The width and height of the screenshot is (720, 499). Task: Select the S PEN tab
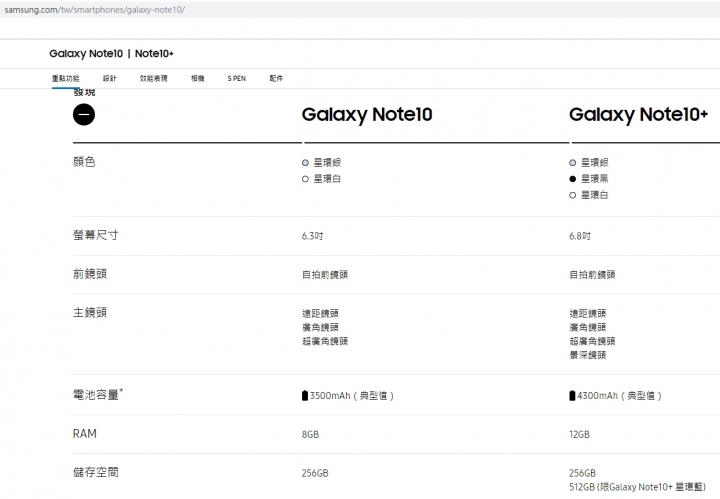click(237, 78)
